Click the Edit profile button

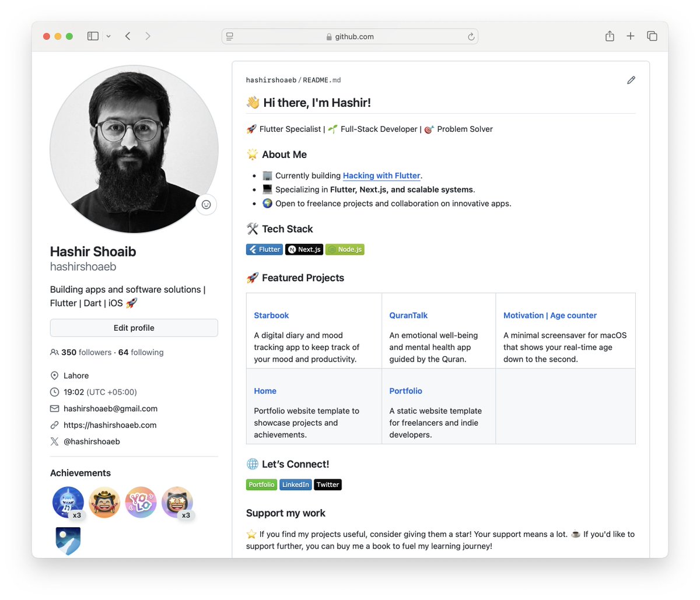coord(134,328)
